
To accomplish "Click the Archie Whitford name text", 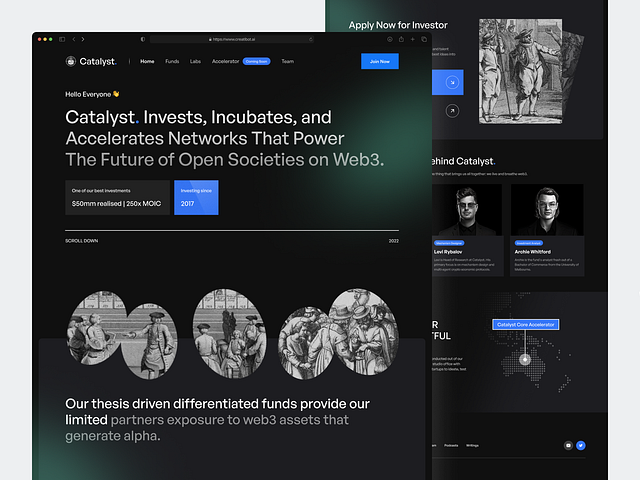I will [533, 252].
